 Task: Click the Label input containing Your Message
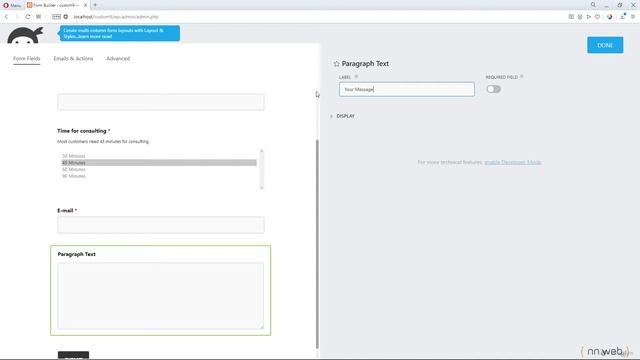[407, 89]
